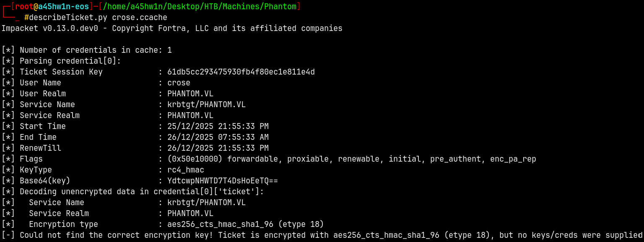
Task: Click the Base64 key string
Action: pyautogui.click(x=222, y=181)
